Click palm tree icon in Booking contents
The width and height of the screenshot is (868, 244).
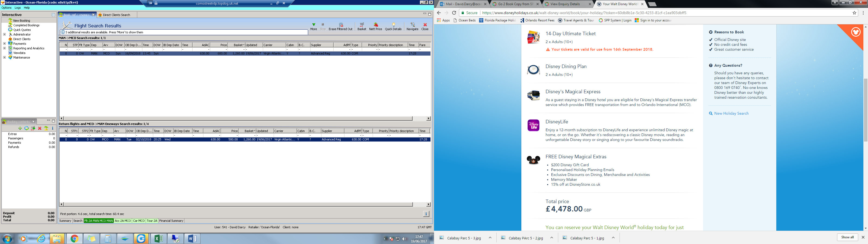coord(46,129)
